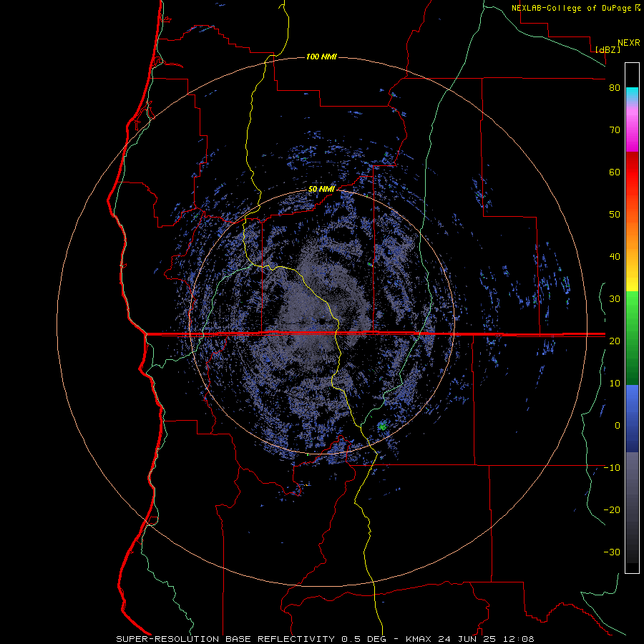Click the 50 NMI range ring label
Viewport: 644px width, 644px height.
(x=321, y=190)
